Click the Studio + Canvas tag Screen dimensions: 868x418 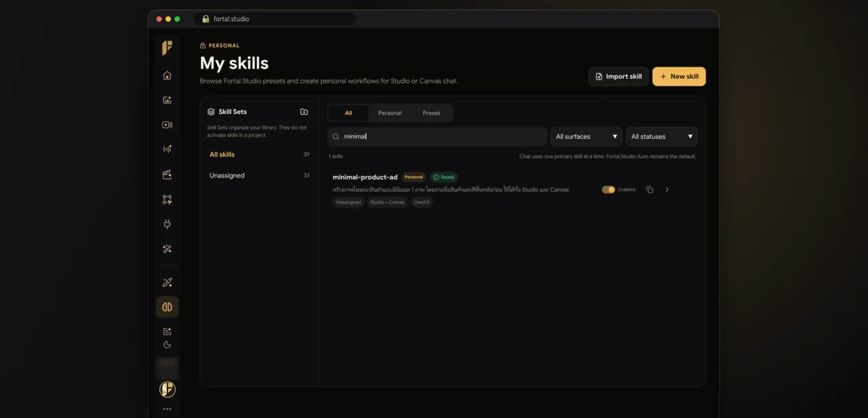click(x=387, y=202)
